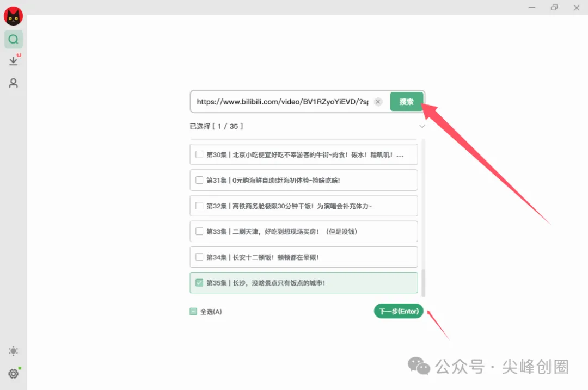Click the green 搜索 button

[407, 102]
